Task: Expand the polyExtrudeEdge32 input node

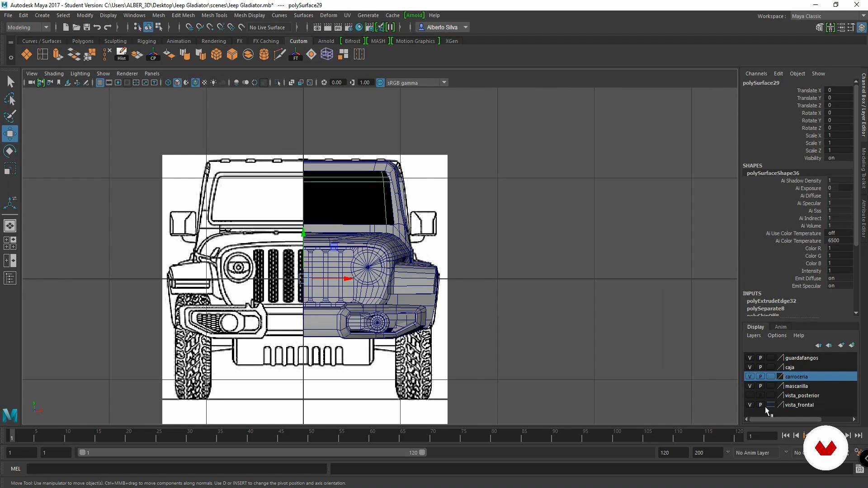Action: (771, 301)
